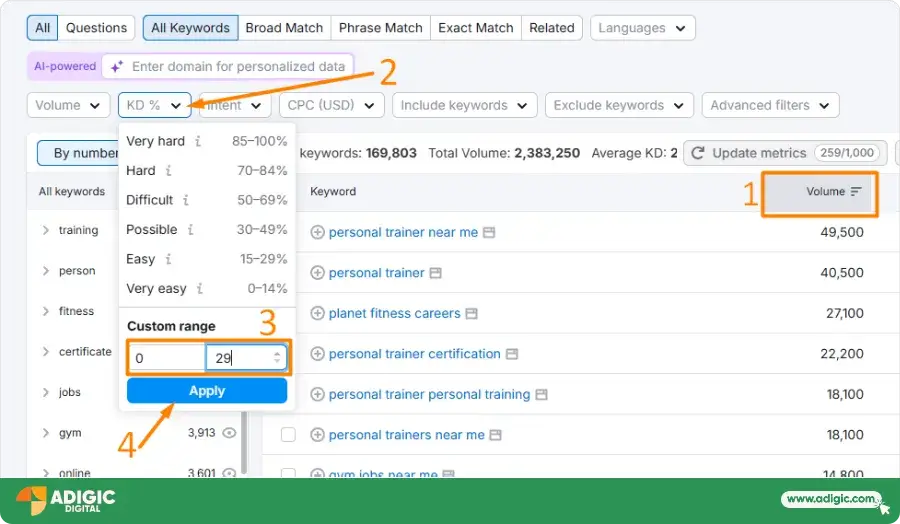Open the Volume filter dropdown
The width and height of the screenshot is (900, 524).
68,105
